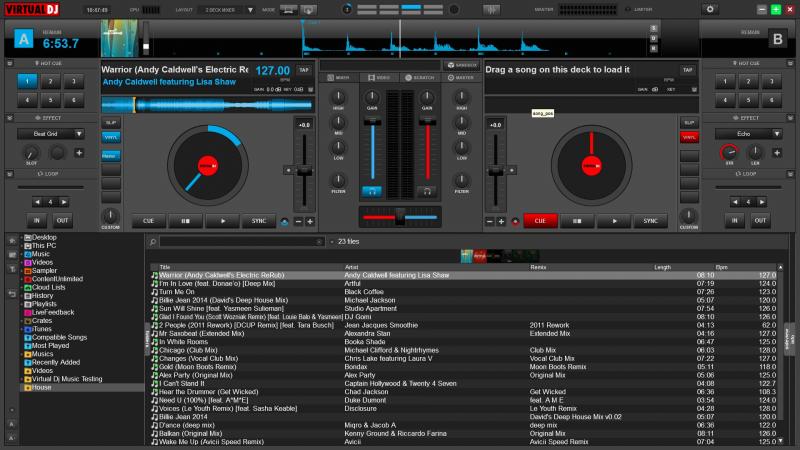Click in the browser search field

click(241, 242)
